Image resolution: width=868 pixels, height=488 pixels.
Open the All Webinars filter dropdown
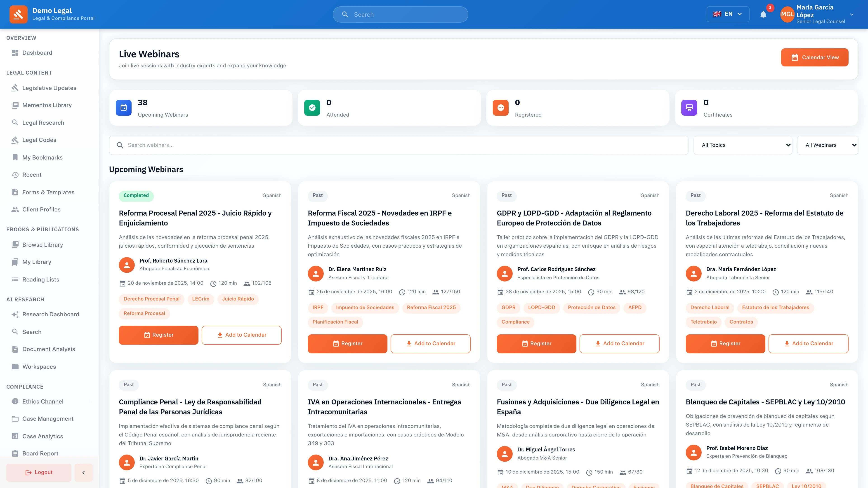pos(827,145)
